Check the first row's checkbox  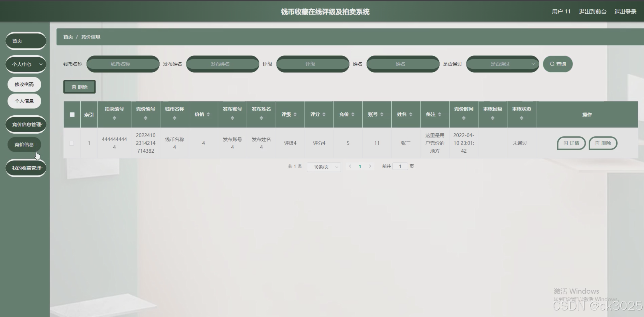pos(72,143)
